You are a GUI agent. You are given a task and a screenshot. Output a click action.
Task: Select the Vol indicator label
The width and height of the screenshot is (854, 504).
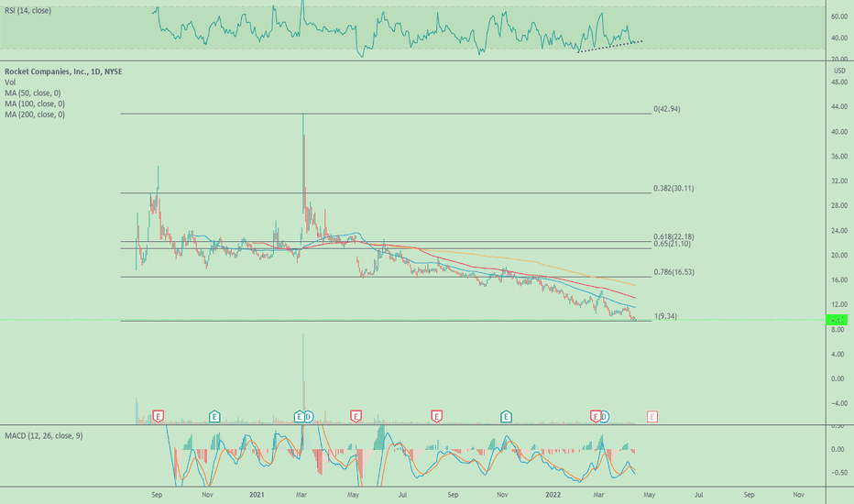pyautogui.click(x=10, y=82)
